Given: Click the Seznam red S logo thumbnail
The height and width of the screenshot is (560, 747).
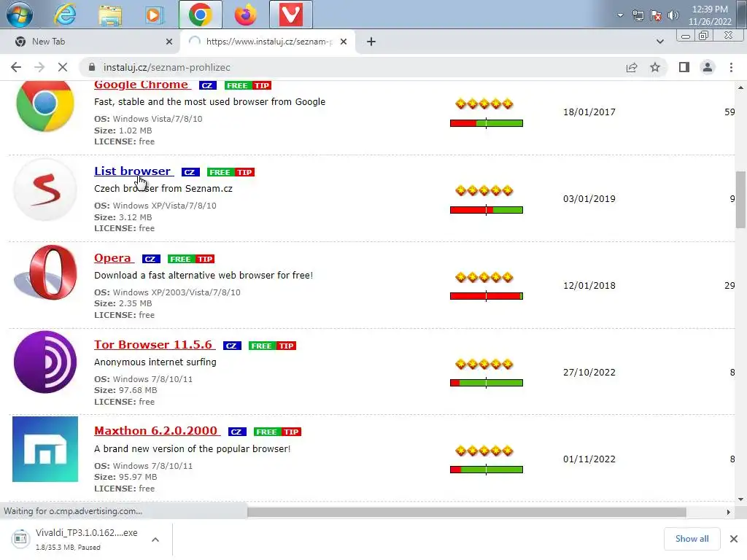Looking at the screenshot, I should click(x=44, y=190).
